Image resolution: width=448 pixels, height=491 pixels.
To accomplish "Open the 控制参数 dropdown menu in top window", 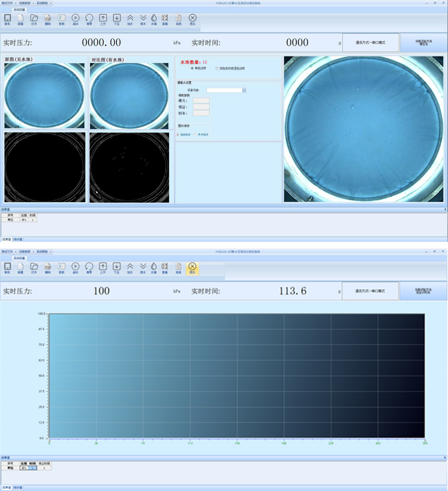I will pos(26,3).
